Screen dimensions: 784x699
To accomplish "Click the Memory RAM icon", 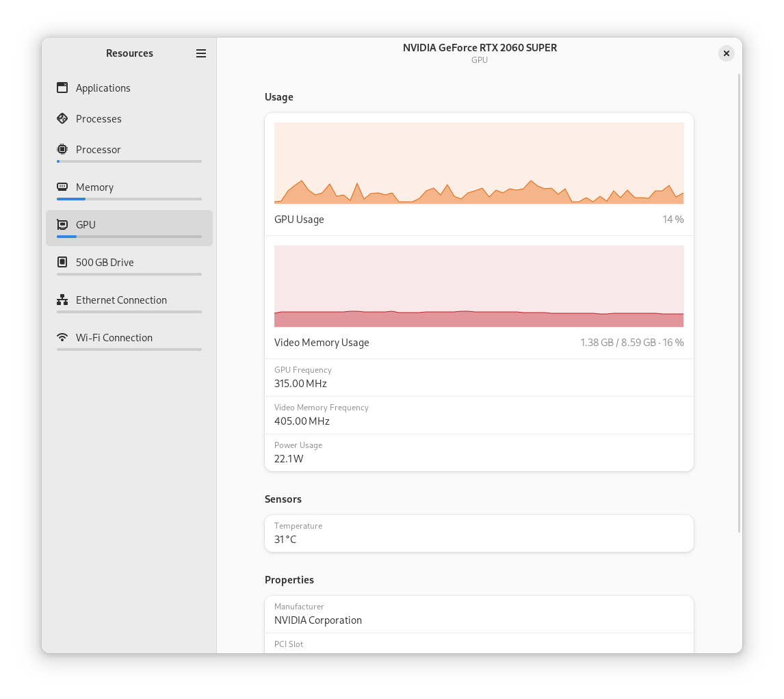I will pos(62,187).
